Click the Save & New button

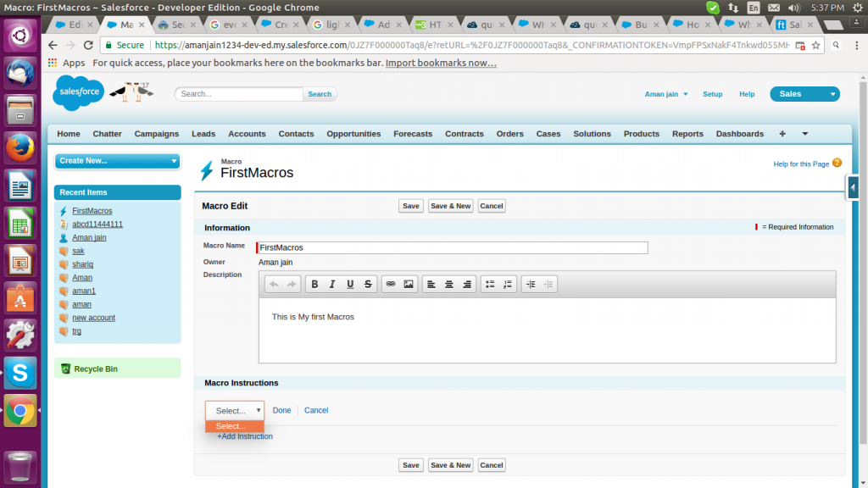pos(450,205)
